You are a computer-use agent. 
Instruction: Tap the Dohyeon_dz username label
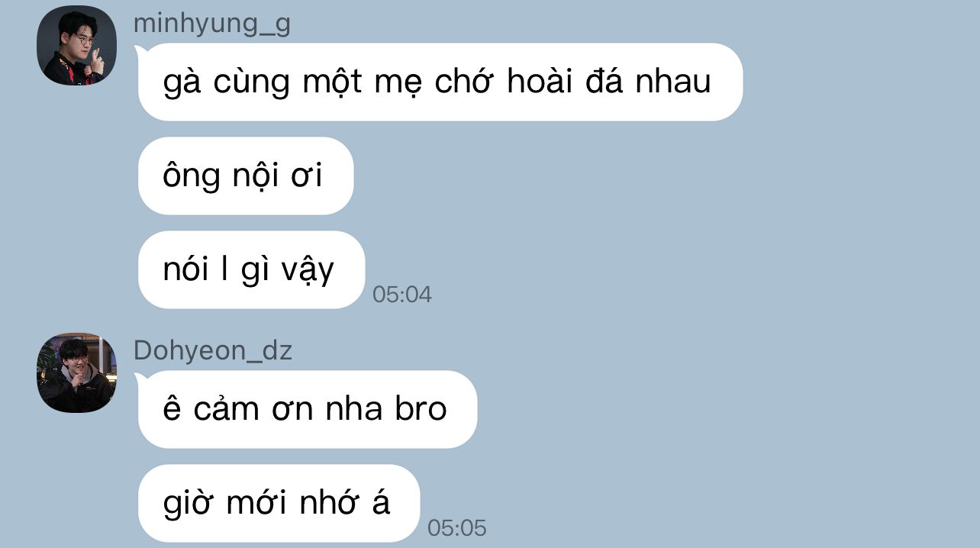tap(213, 350)
